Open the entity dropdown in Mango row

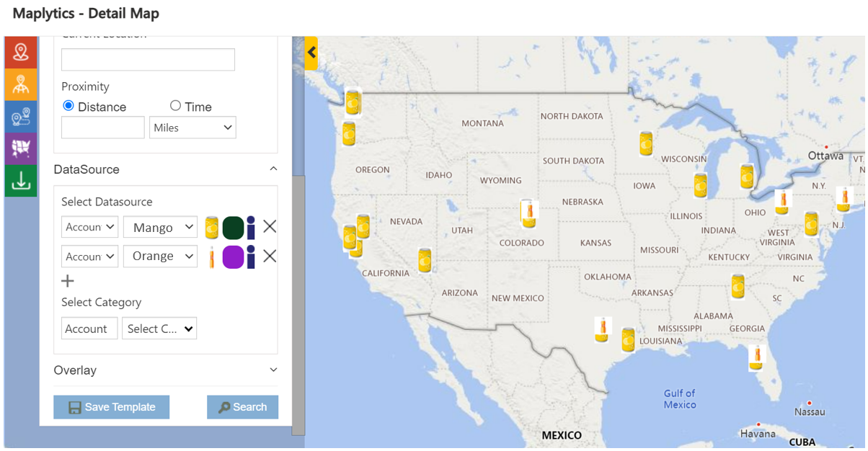tap(90, 227)
